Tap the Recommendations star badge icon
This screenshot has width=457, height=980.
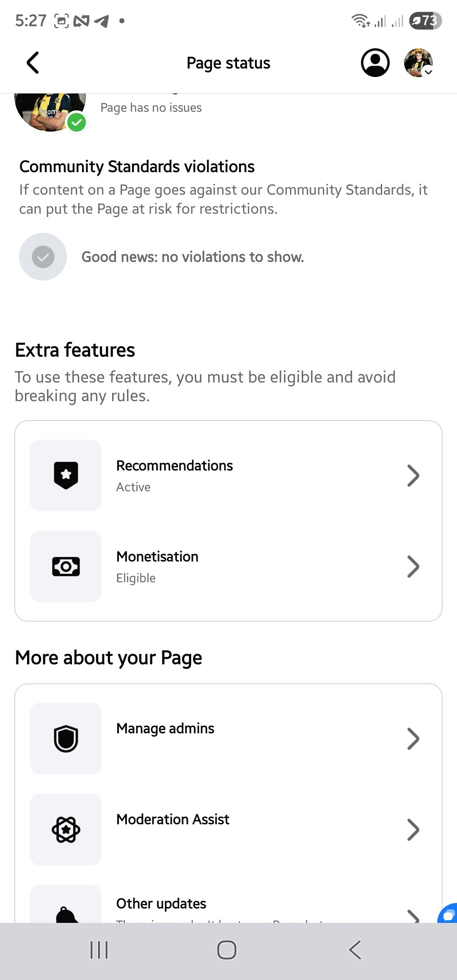click(x=66, y=475)
